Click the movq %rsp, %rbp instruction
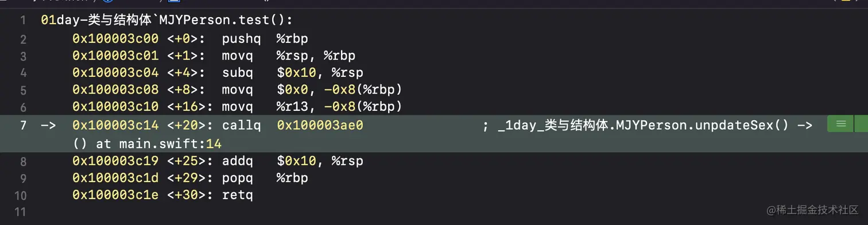This screenshot has width=868, height=225. point(289,56)
